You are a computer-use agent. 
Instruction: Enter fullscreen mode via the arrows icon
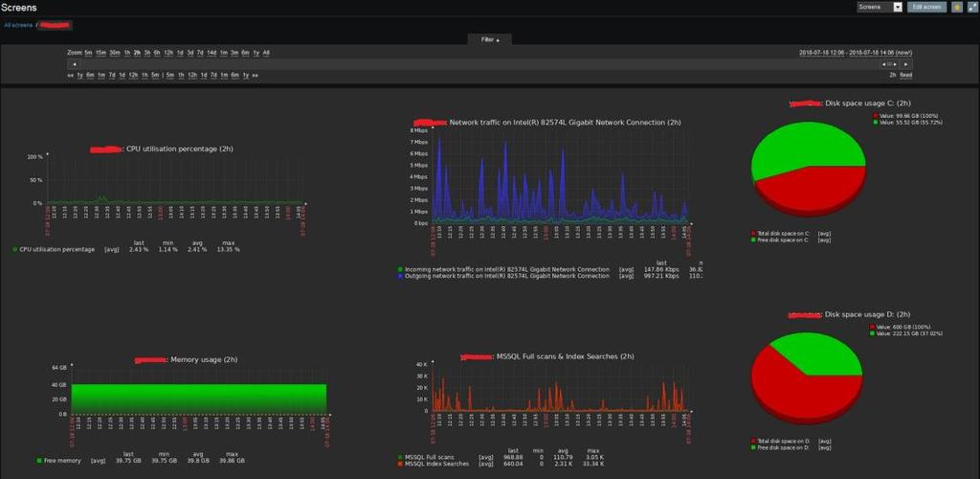(x=972, y=7)
